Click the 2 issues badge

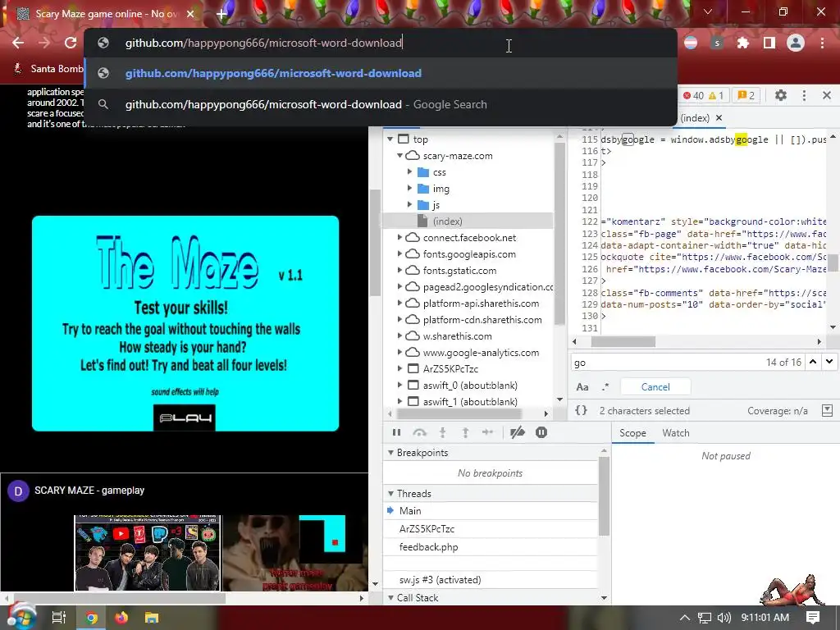(745, 95)
